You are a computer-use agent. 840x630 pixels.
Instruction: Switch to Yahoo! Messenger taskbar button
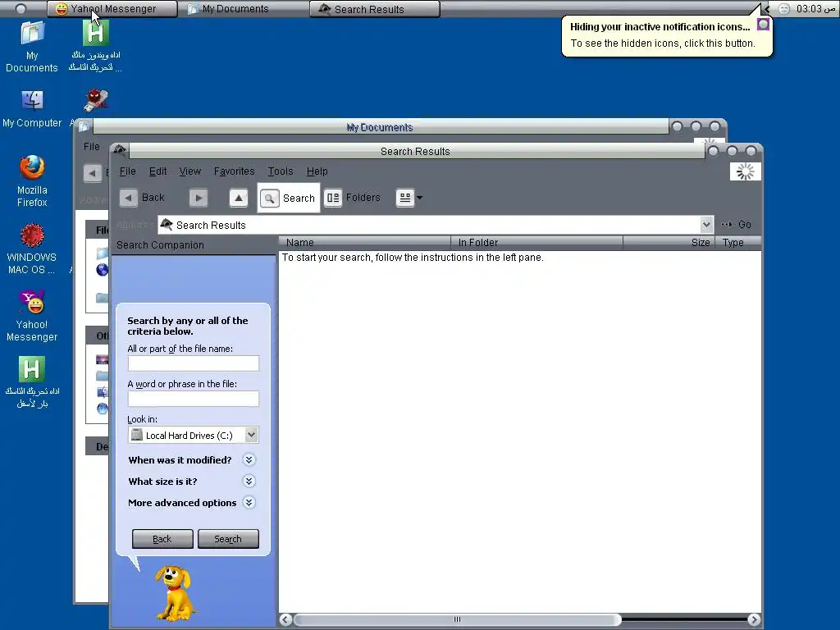point(112,9)
